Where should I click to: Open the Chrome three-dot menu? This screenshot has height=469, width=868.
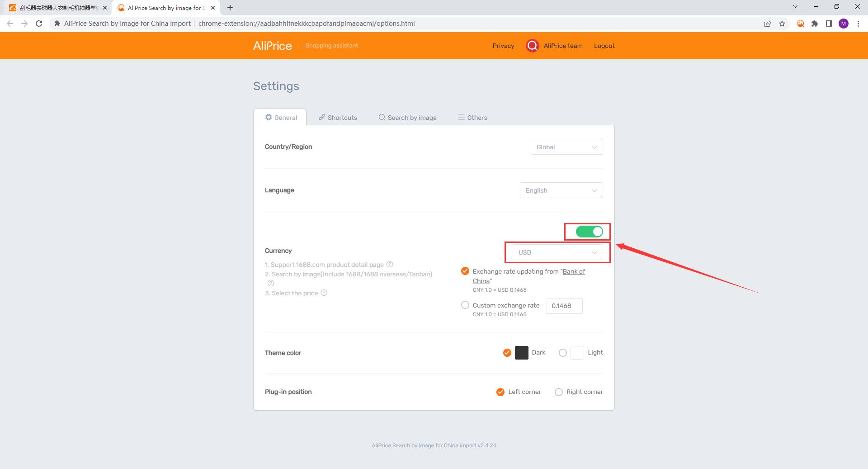[x=858, y=24]
